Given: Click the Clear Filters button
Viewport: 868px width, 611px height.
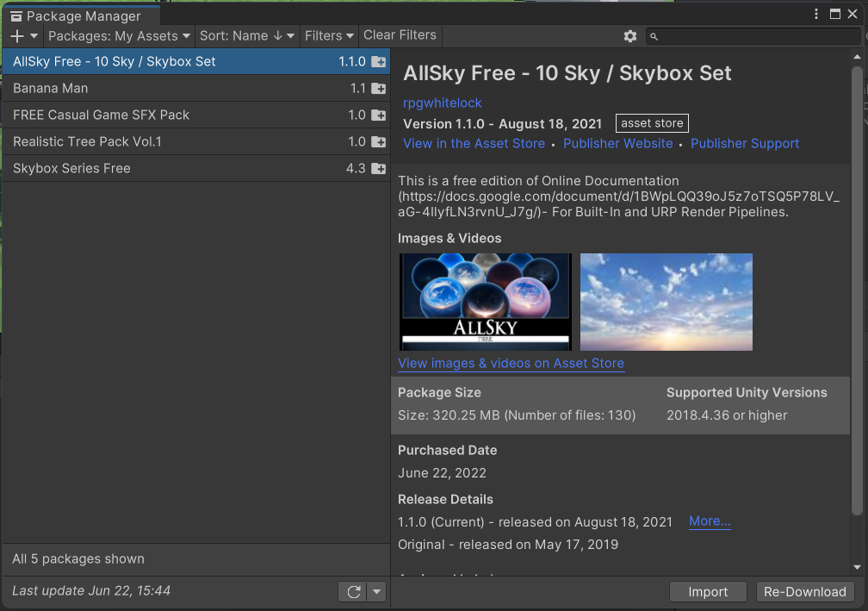Looking at the screenshot, I should tap(400, 35).
